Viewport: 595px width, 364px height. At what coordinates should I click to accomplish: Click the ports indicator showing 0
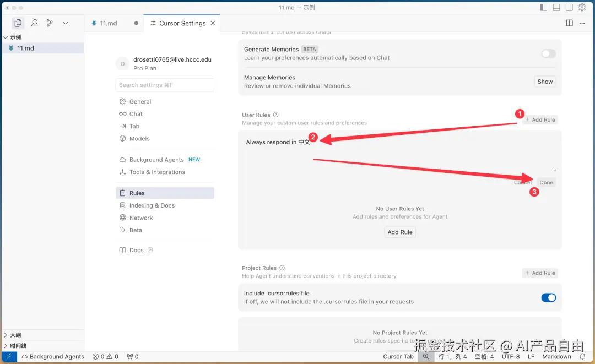click(x=132, y=356)
